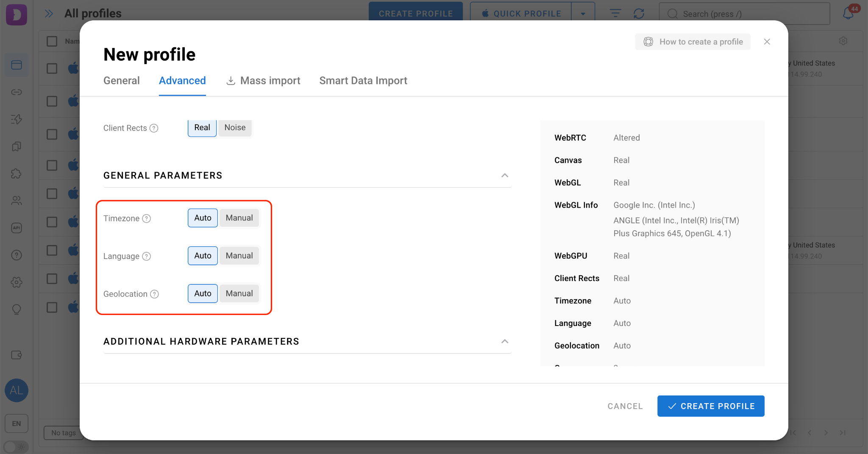868x454 pixels.
Task: Go to first page arrow in pagination
Action: pyautogui.click(x=793, y=432)
